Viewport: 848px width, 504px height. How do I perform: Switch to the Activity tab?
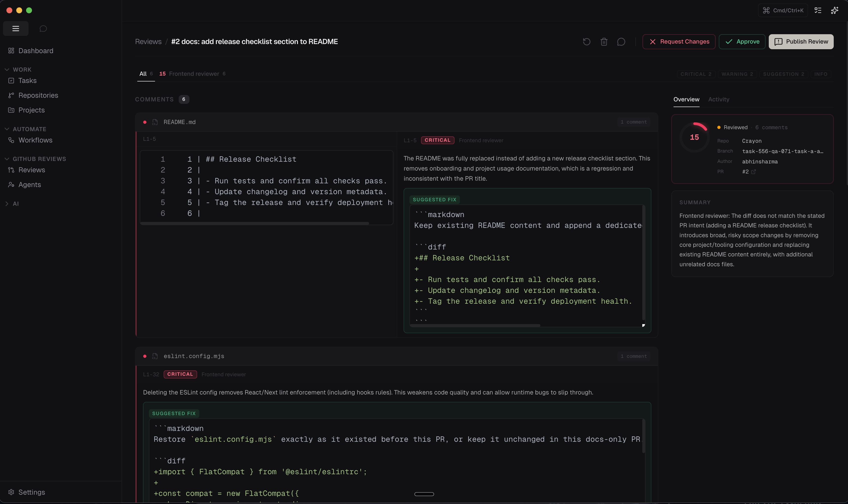719,99
